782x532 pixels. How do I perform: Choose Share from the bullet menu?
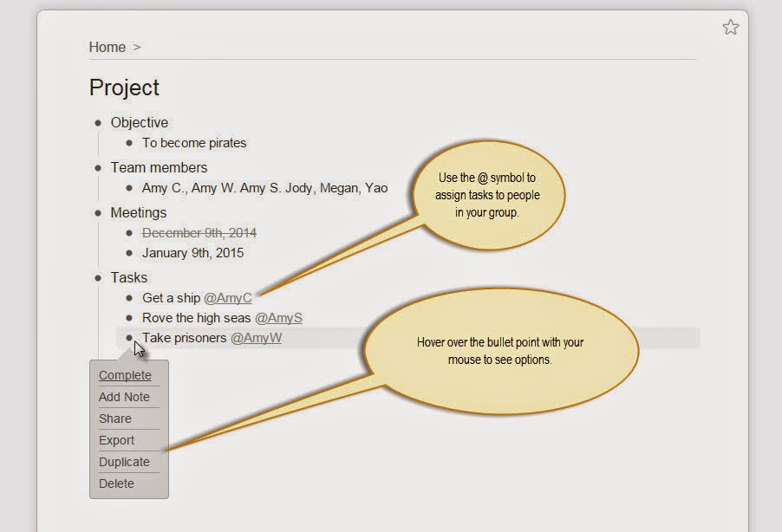(115, 418)
